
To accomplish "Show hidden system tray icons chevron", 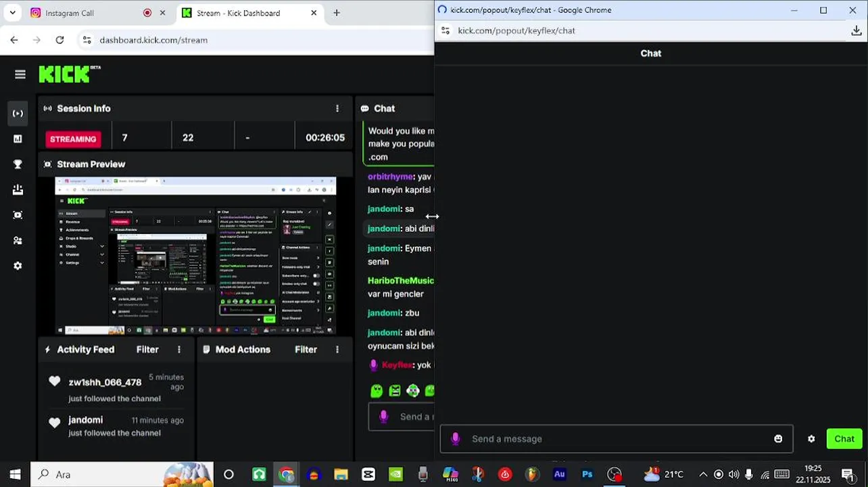I will (703, 474).
